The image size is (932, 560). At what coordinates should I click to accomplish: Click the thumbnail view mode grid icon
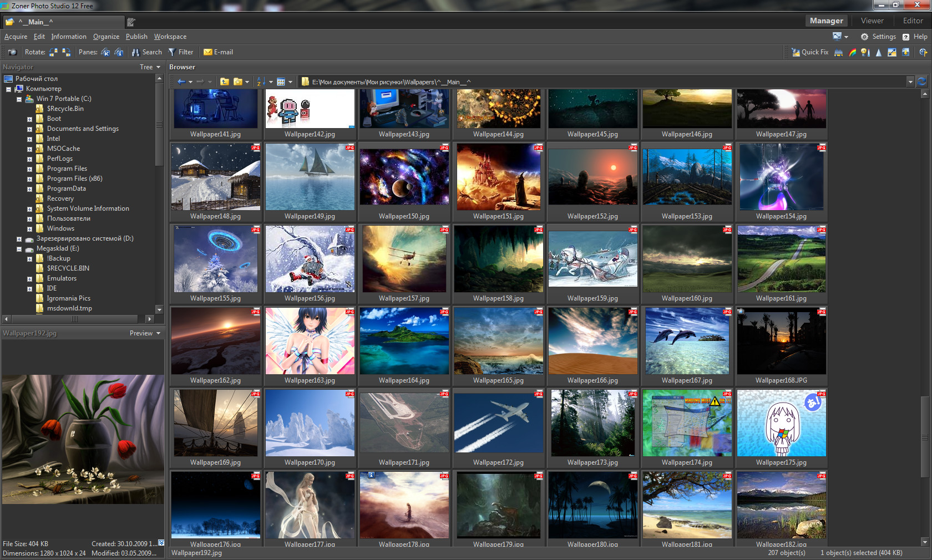(x=281, y=82)
